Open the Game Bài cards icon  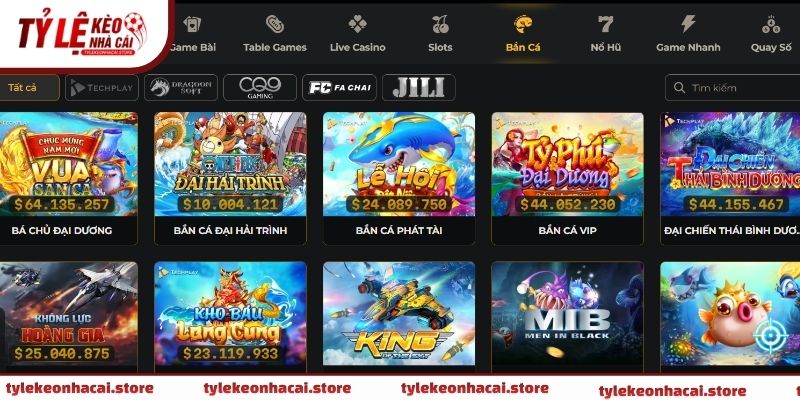(x=192, y=24)
